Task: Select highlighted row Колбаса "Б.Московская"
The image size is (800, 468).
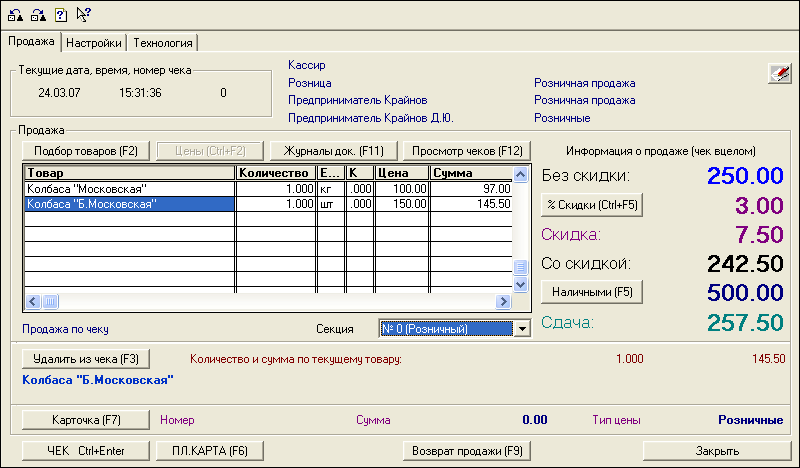Action: click(268, 204)
